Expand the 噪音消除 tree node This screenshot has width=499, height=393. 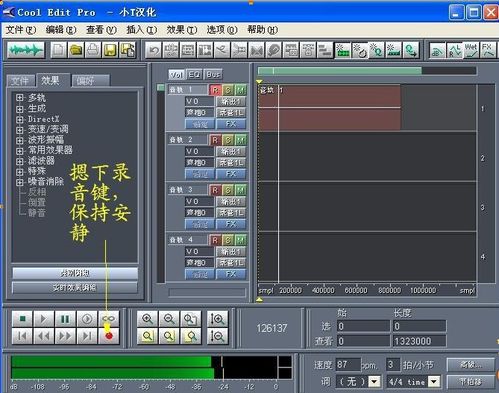(x=20, y=182)
